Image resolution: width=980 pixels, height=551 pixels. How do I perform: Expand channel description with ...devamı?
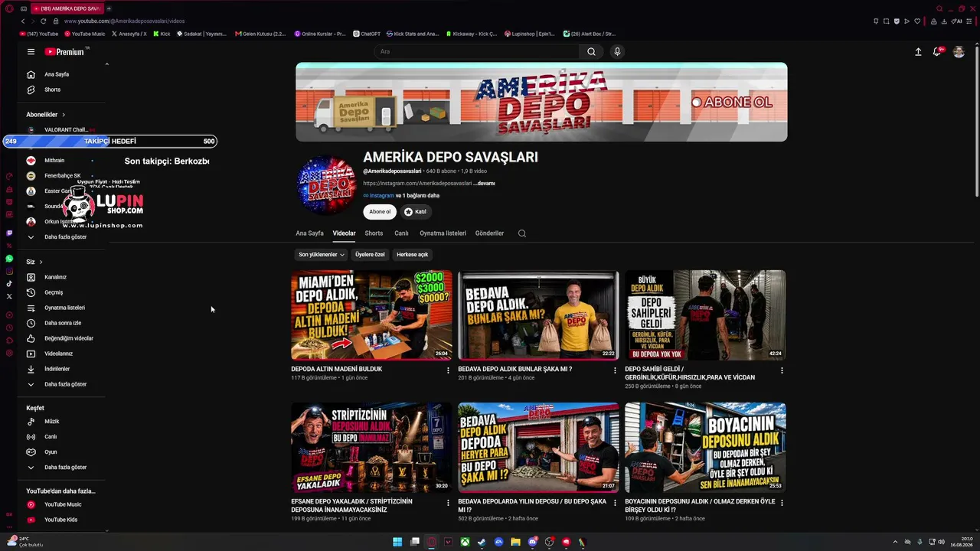point(485,184)
